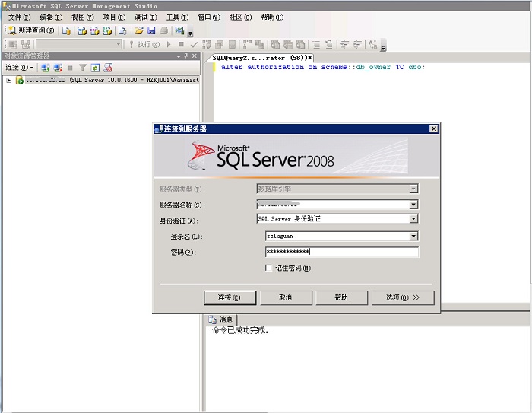Close the Connect to Server dialog
The image size is (532, 413).
point(434,129)
